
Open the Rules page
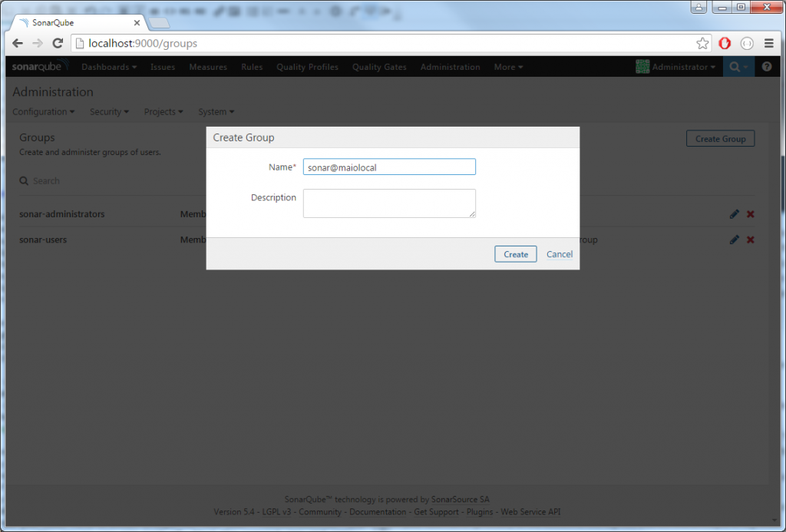click(x=252, y=67)
